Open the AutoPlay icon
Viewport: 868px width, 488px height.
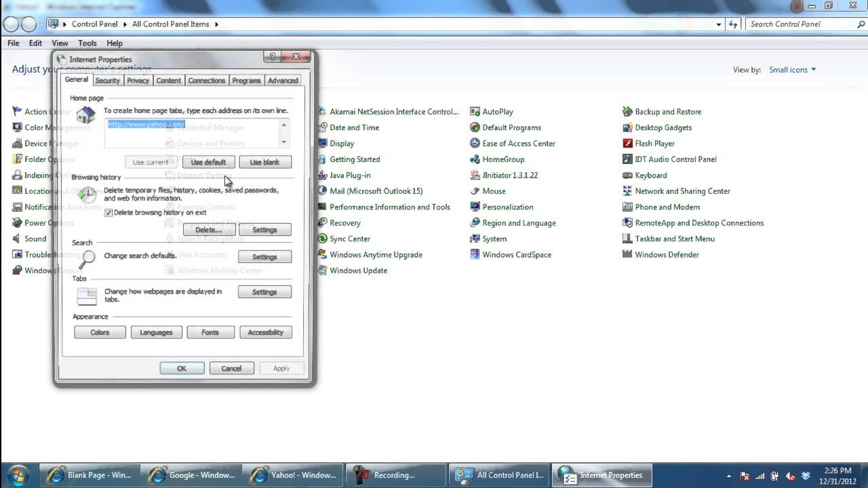[492, 112]
